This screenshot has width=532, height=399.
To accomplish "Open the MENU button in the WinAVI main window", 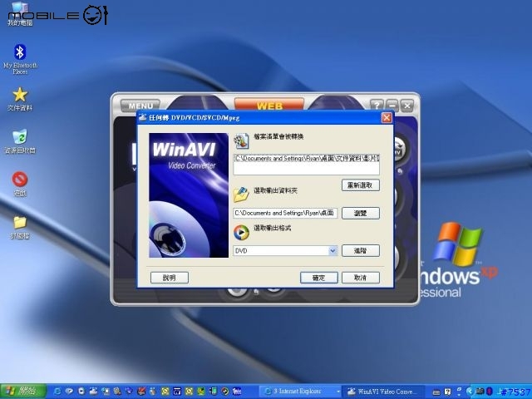I will [140, 106].
